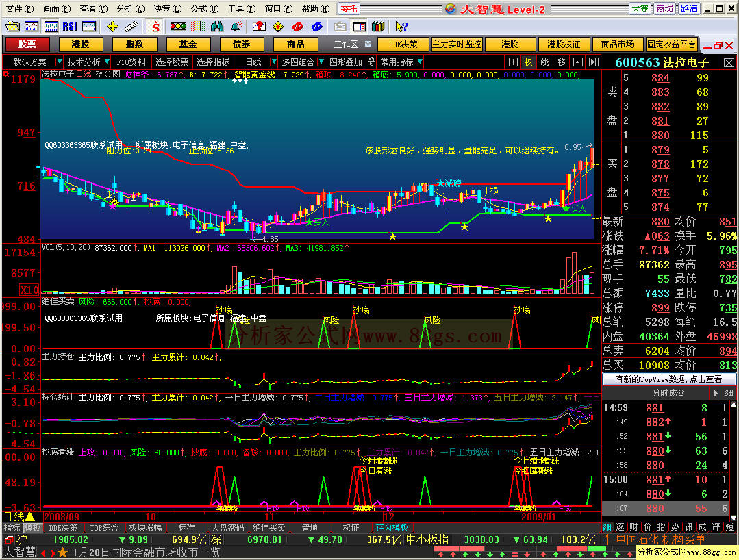Viewport: 739px width, 560px height.
Task: Click the red dollar S icon
Action: pos(155,27)
